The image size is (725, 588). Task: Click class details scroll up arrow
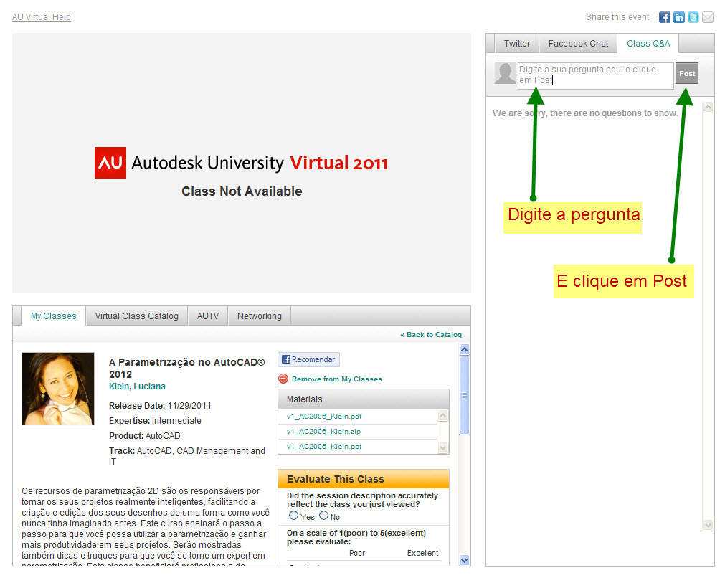click(464, 349)
